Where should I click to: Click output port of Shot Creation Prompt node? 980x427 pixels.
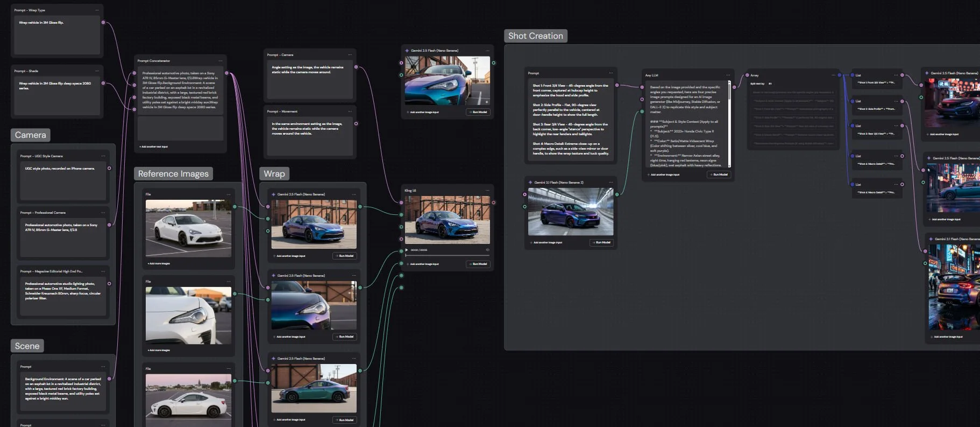pos(617,86)
